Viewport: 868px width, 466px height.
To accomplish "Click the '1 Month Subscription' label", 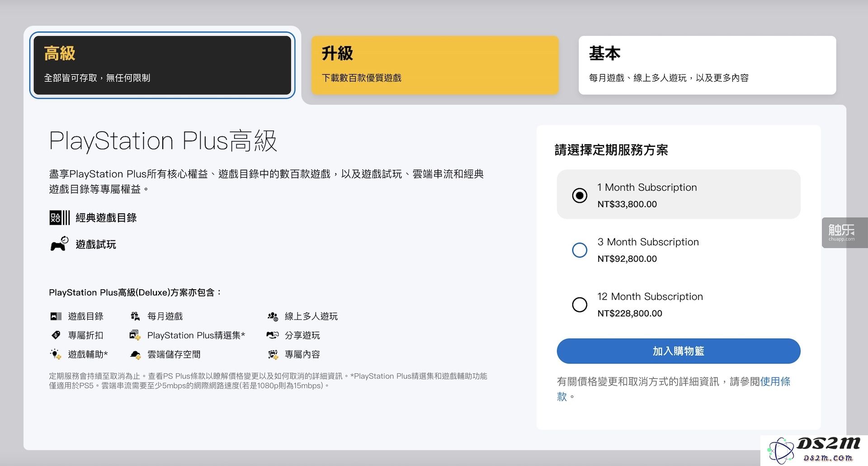I will pyautogui.click(x=647, y=187).
